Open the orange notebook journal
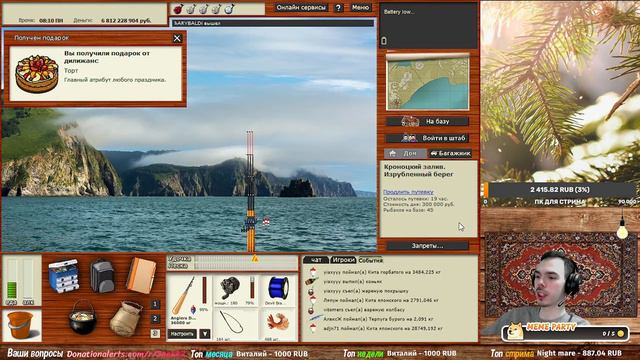This screenshot has width=640, height=360. 141,276
